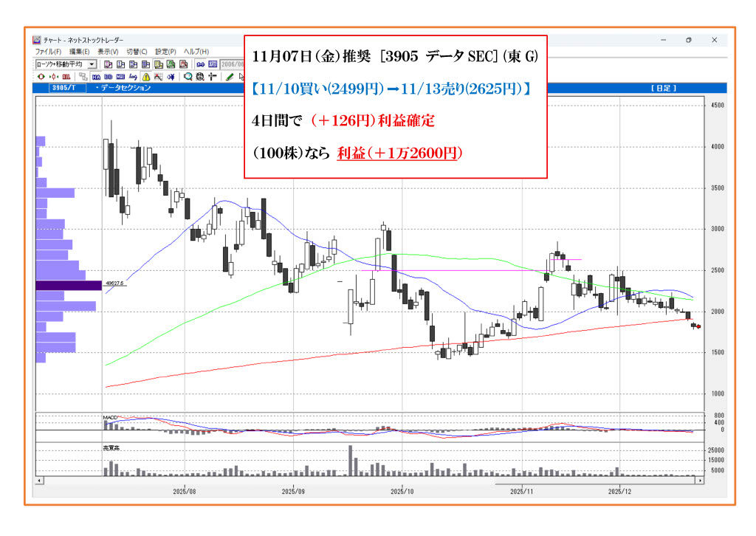Open the chart type dropdown ローソク+移動平均
This screenshot has width=756, height=536.
click(92, 64)
